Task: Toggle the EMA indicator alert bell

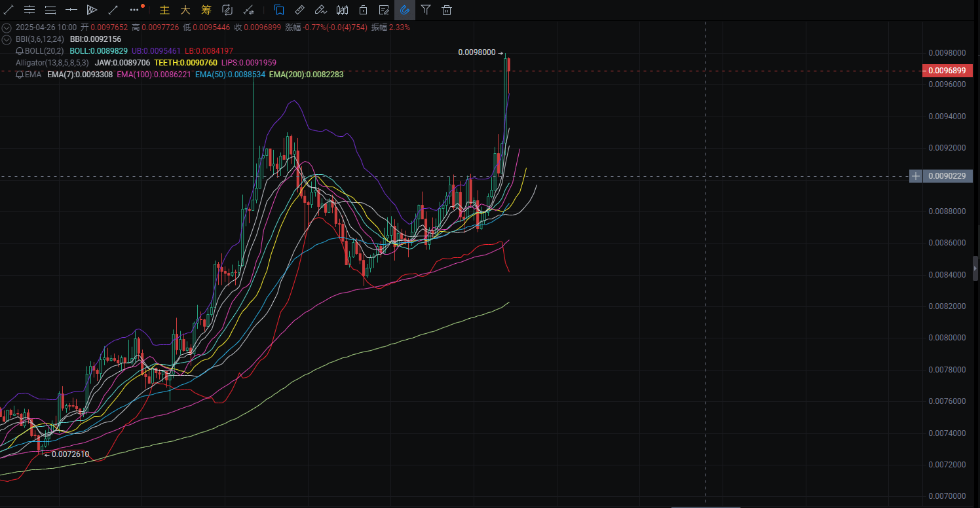Action: [20, 75]
